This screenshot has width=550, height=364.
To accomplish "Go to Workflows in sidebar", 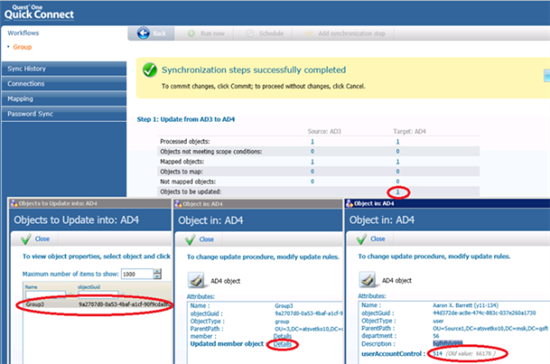I will 23,33.
